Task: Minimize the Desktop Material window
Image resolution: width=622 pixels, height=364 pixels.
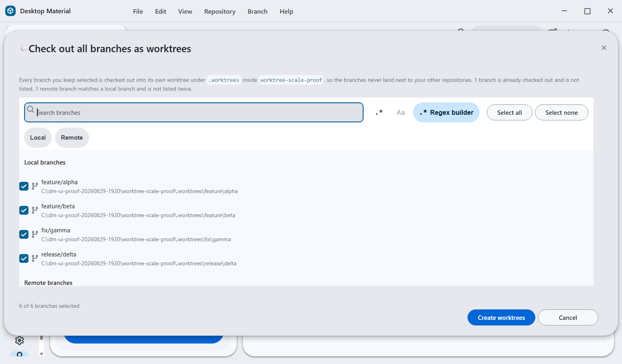Action: point(564,11)
